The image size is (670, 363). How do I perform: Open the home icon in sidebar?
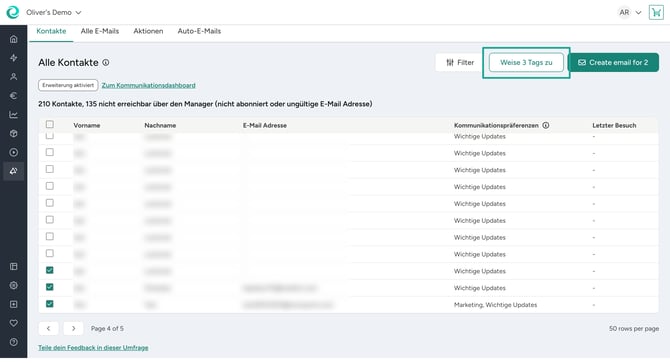(x=14, y=39)
